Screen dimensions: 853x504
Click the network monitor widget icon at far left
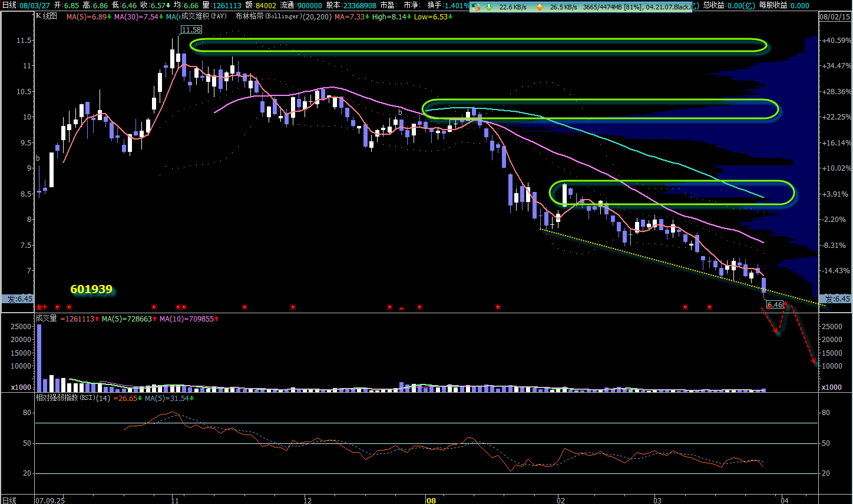click(476, 7)
